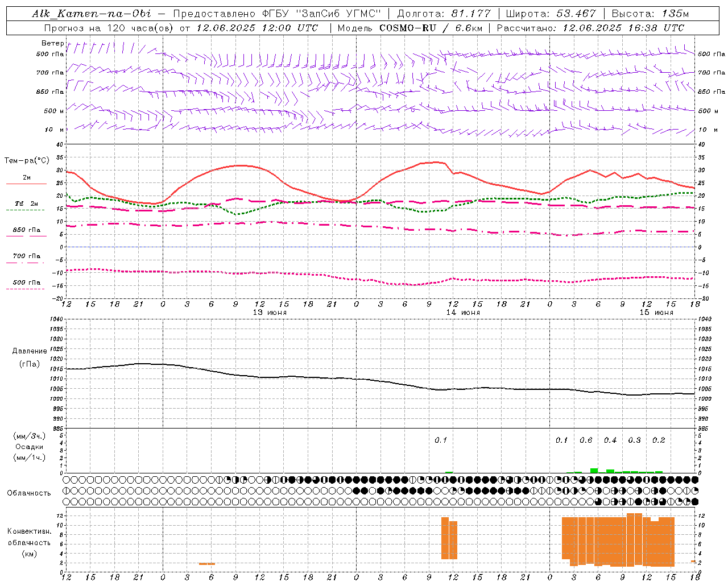Screen dimensions: 728x582
Task: Click the 500 гПа temperature legend label
Action: (x=27, y=282)
